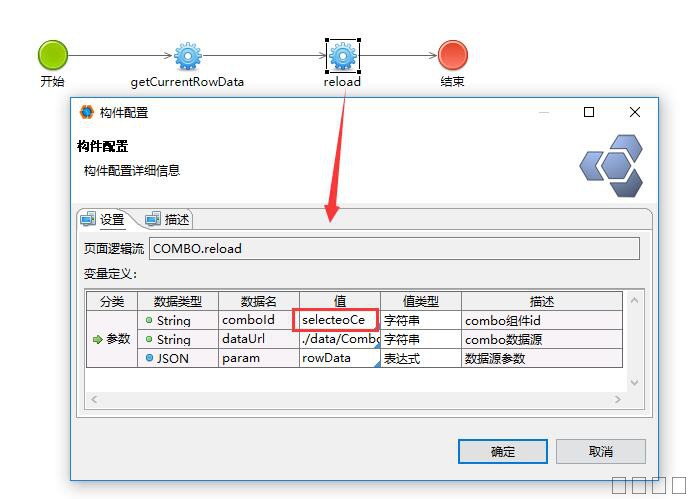The height and width of the screenshot is (499, 688).
Task: Click the red 结束 end node
Action: [x=452, y=55]
